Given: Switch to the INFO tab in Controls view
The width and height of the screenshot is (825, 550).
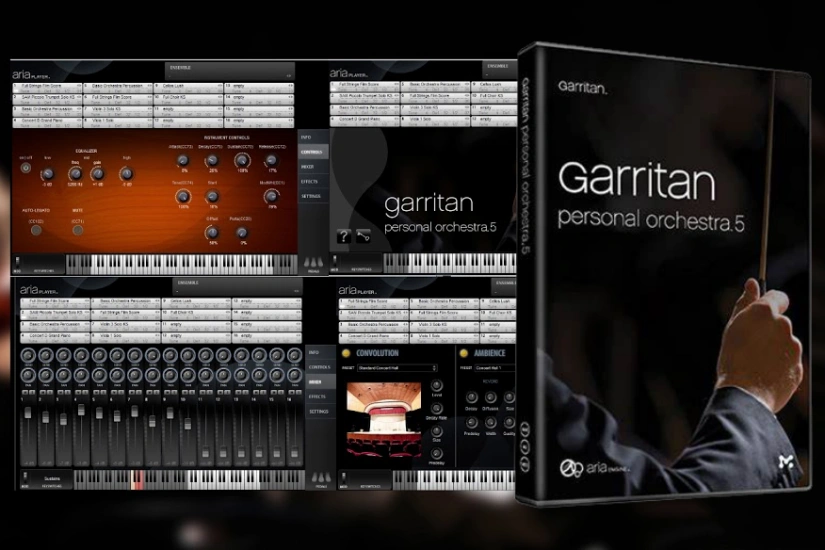Looking at the screenshot, I should 313,137.
